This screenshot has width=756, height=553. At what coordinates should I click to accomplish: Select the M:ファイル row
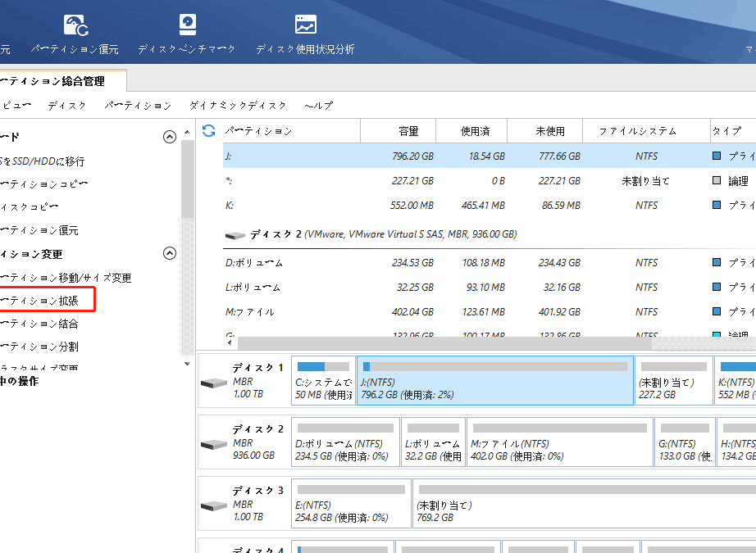(x=490, y=311)
